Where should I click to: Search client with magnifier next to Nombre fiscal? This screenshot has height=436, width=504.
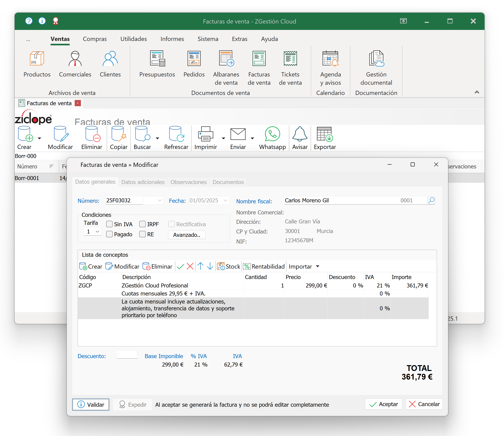point(431,200)
